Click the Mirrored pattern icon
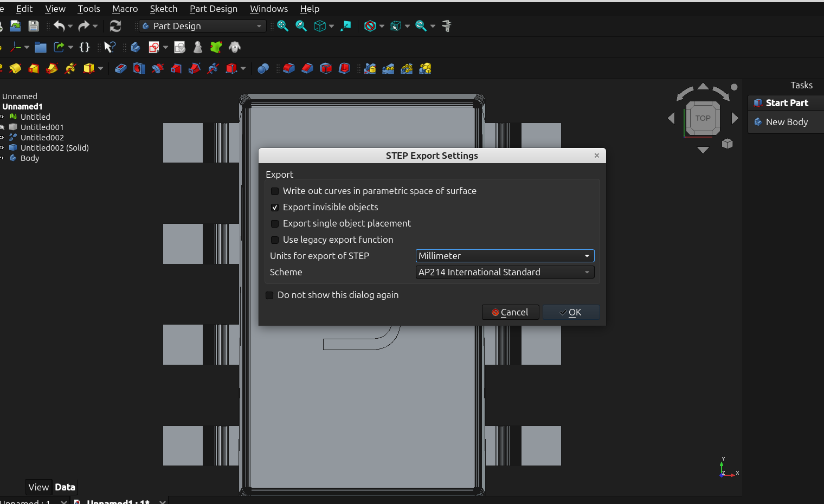Image resolution: width=824 pixels, height=504 pixels. click(x=370, y=68)
